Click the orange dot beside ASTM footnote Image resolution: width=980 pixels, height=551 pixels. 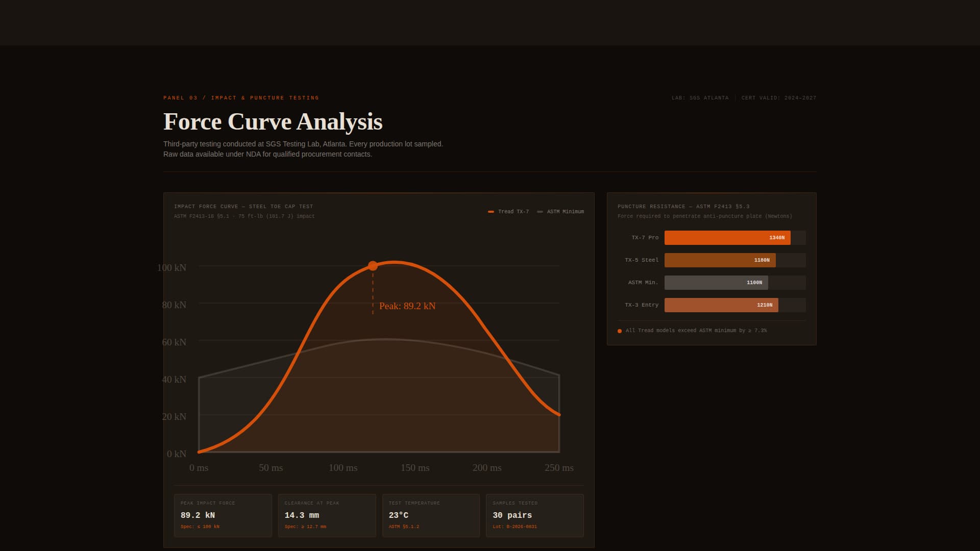tap(620, 331)
